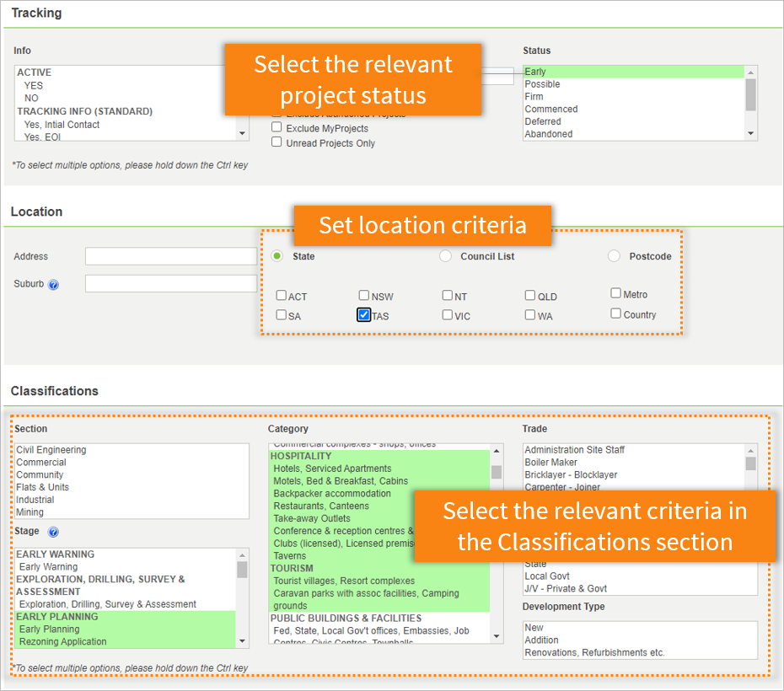Select Exploration, Drilling, Survey & Assessment option

(x=126, y=604)
